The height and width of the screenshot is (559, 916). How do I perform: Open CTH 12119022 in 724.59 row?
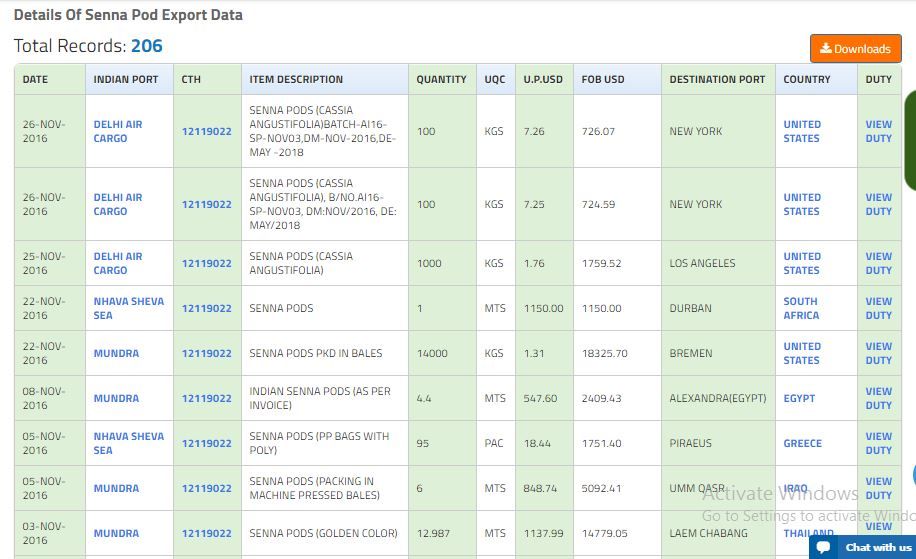[207, 204]
